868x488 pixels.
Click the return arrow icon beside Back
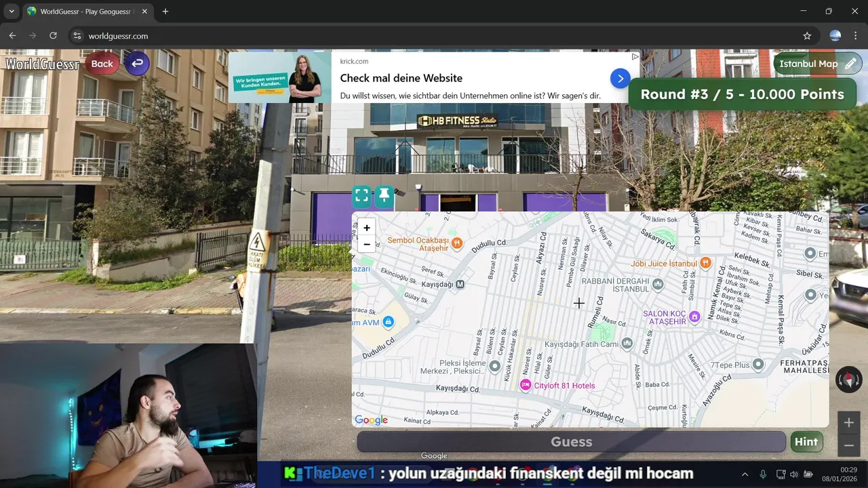[x=137, y=63]
